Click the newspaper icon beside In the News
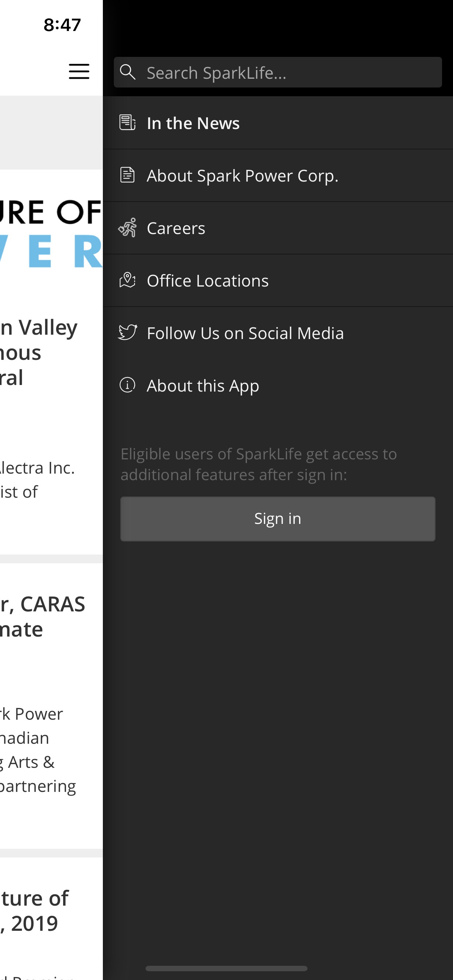 coord(127,122)
